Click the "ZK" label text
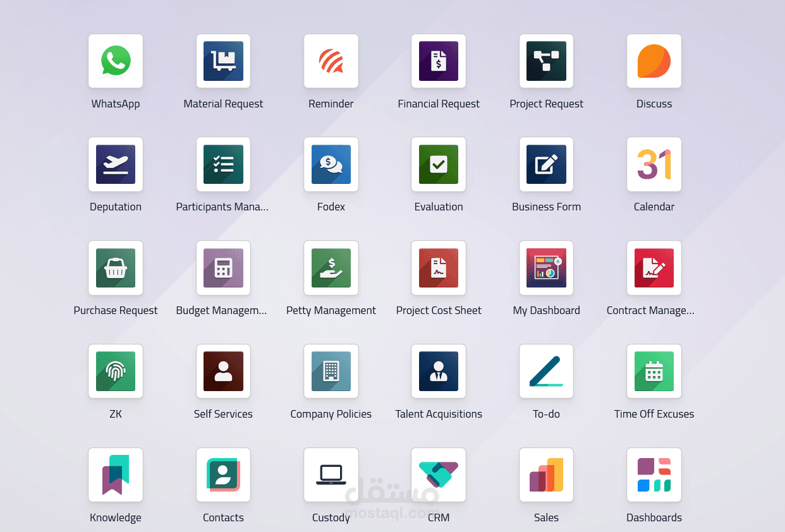785x532 pixels. 116,414
